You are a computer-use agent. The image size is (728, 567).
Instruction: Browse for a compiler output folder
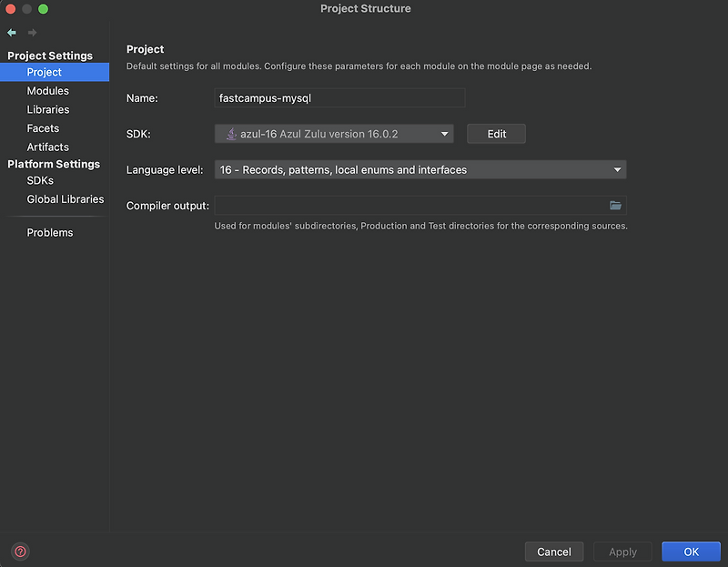click(615, 206)
